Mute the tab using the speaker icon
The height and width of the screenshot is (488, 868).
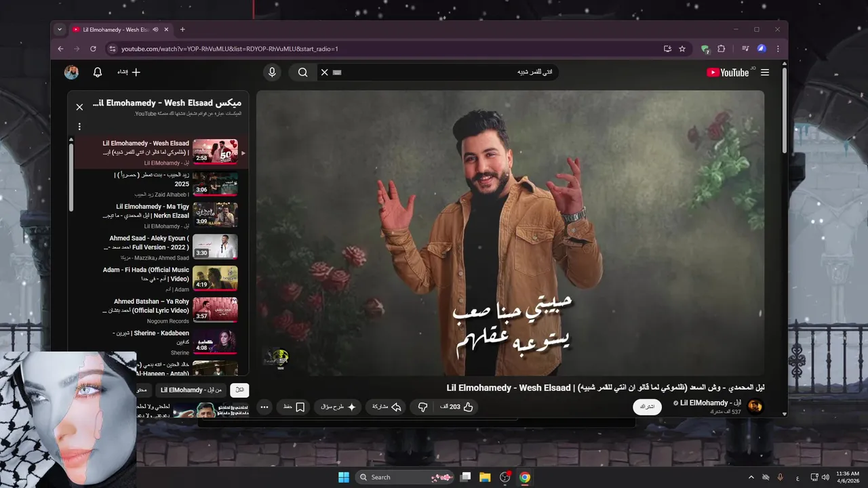pyautogui.click(x=155, y=29)
